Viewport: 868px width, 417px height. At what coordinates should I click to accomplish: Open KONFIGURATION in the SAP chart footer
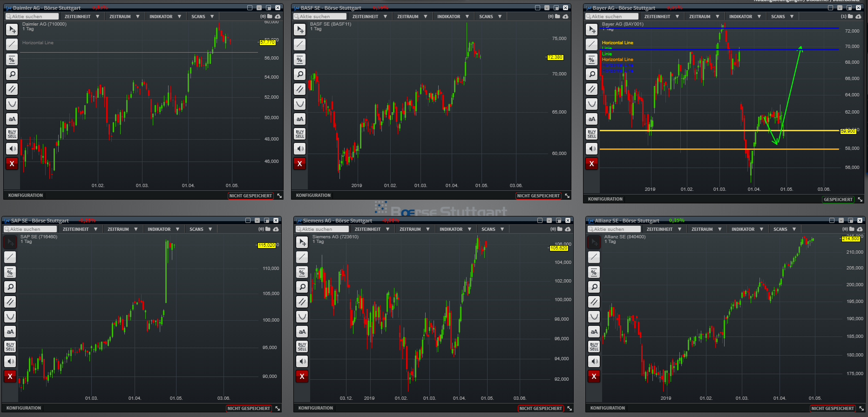[x=24, y=408]
